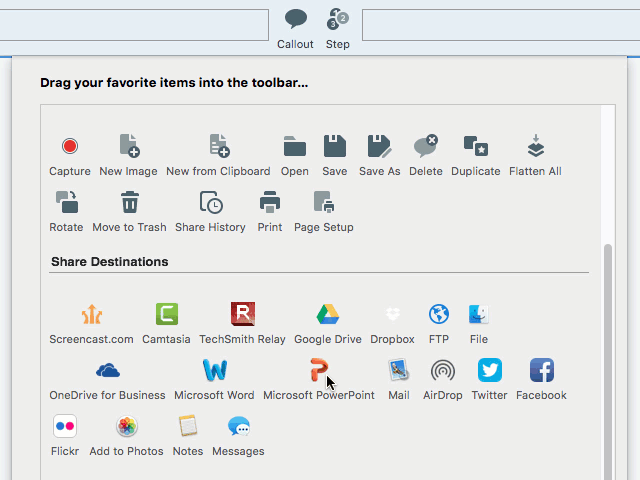
Task: Click the Mail share icon
Action: [399, 370]
